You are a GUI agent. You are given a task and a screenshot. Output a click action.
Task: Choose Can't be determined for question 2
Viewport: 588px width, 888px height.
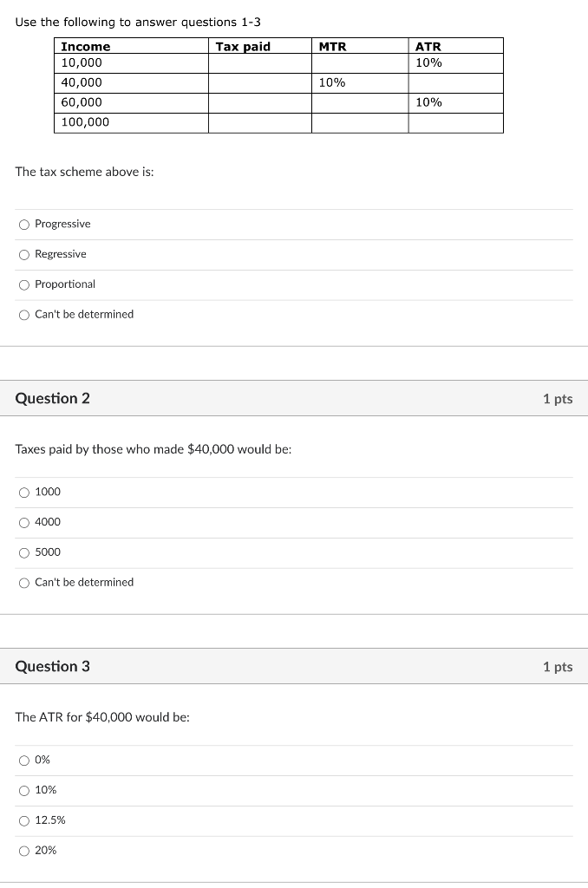click(x=24, y=583)
